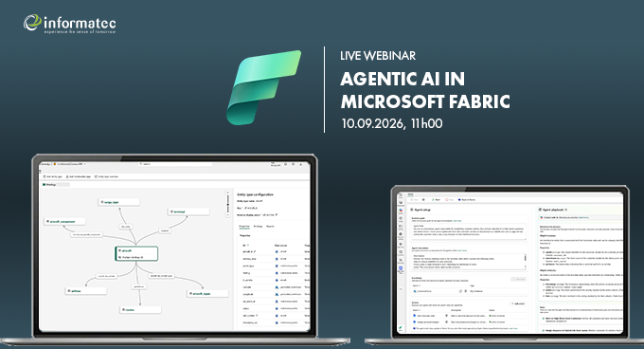Viewport: 644px width, 349px height.
Task: Click the Agent playbook heading
Action: [552, 210]
